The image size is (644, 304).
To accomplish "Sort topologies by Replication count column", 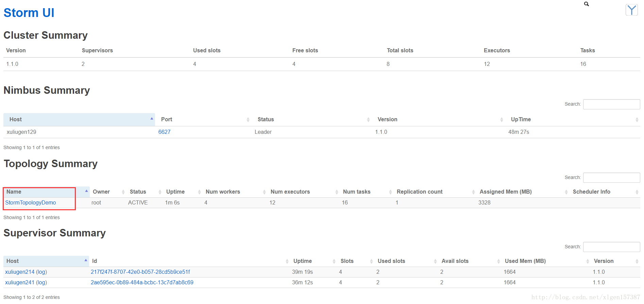I will click(419, 192).
